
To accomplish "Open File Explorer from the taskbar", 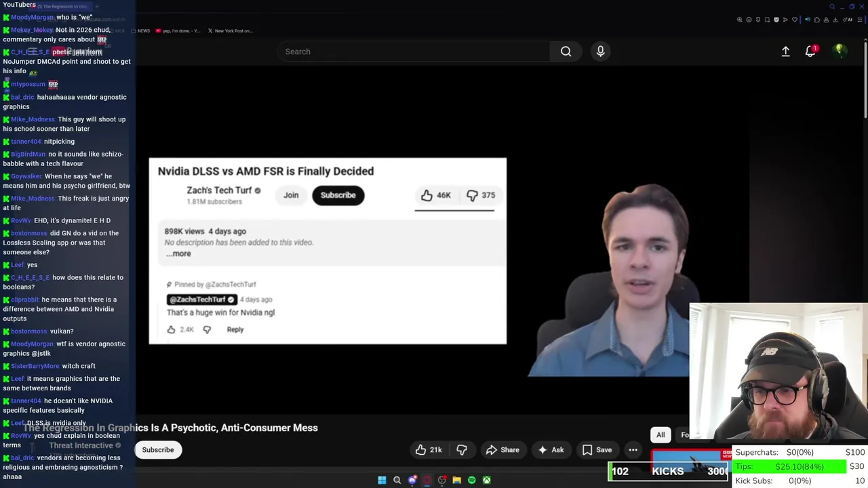I will tap(457, 481).
